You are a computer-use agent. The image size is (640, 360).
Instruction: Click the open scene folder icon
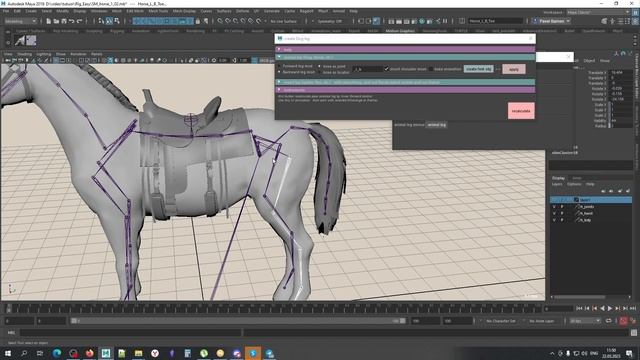pos(56,21)
